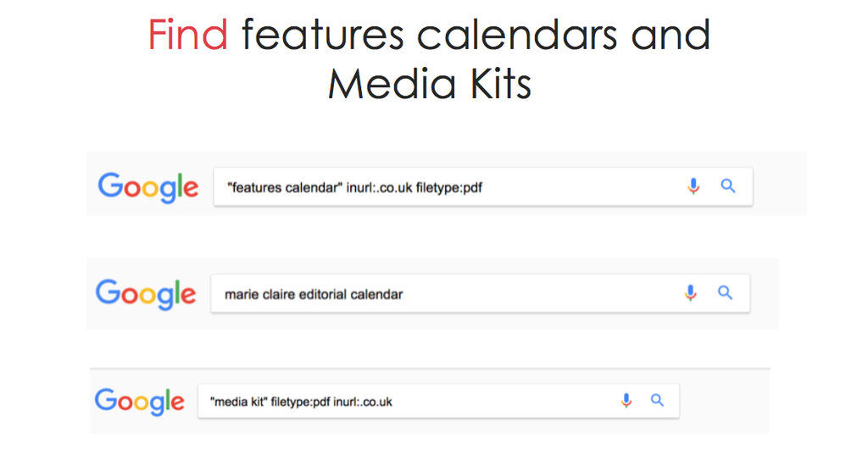Click the magnifier in the features calendar search
868x449 pixels.
[728, 186]
